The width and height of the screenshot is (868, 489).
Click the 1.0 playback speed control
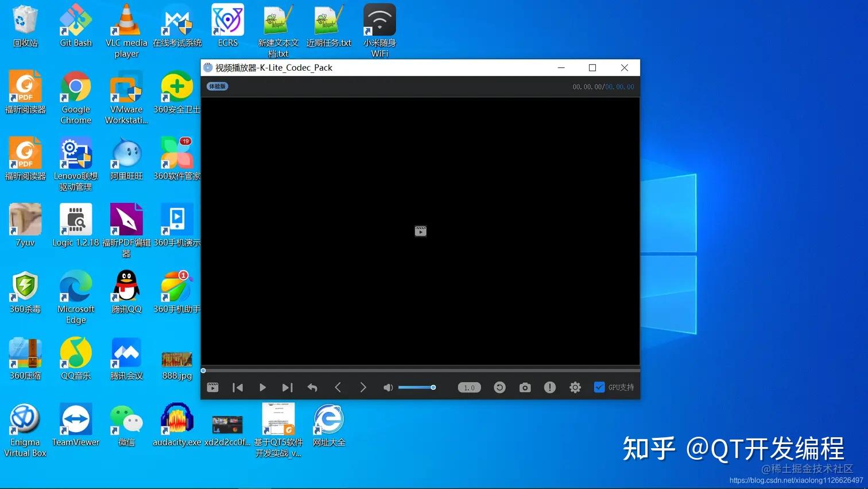pos(468,387)
